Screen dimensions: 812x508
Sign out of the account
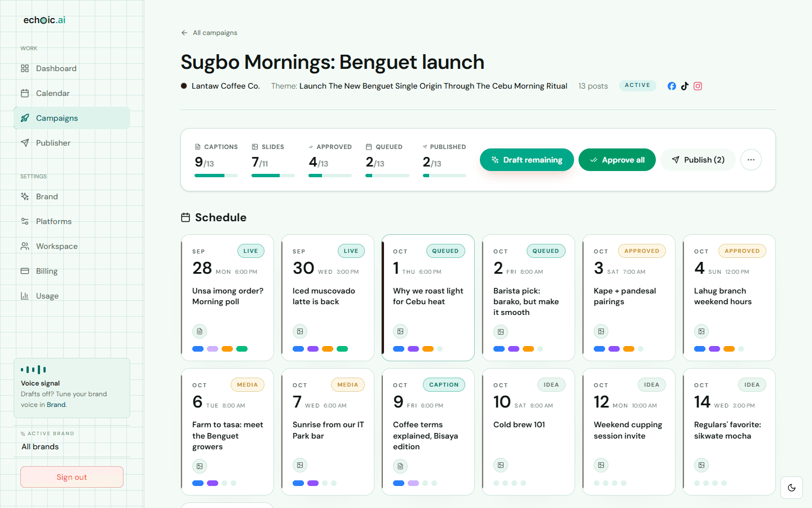[72, 477]
